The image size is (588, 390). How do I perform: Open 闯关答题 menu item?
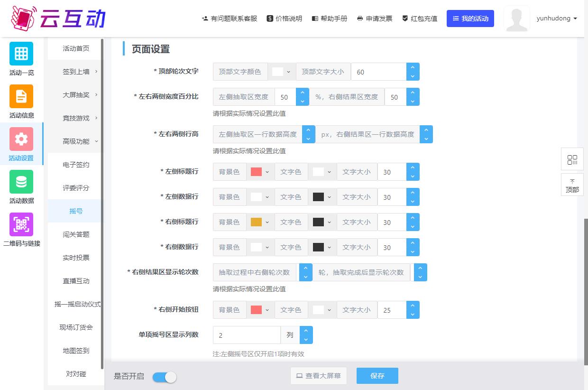point(76,234)
